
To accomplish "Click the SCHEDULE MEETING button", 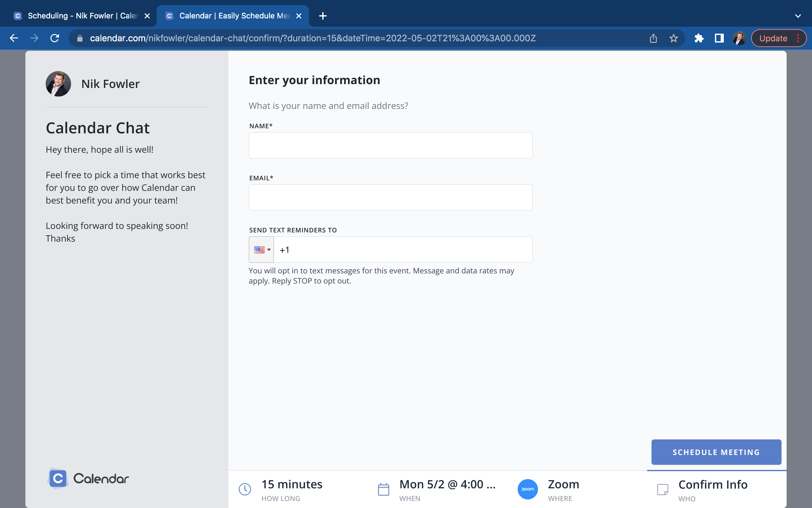I will point(717,452).
